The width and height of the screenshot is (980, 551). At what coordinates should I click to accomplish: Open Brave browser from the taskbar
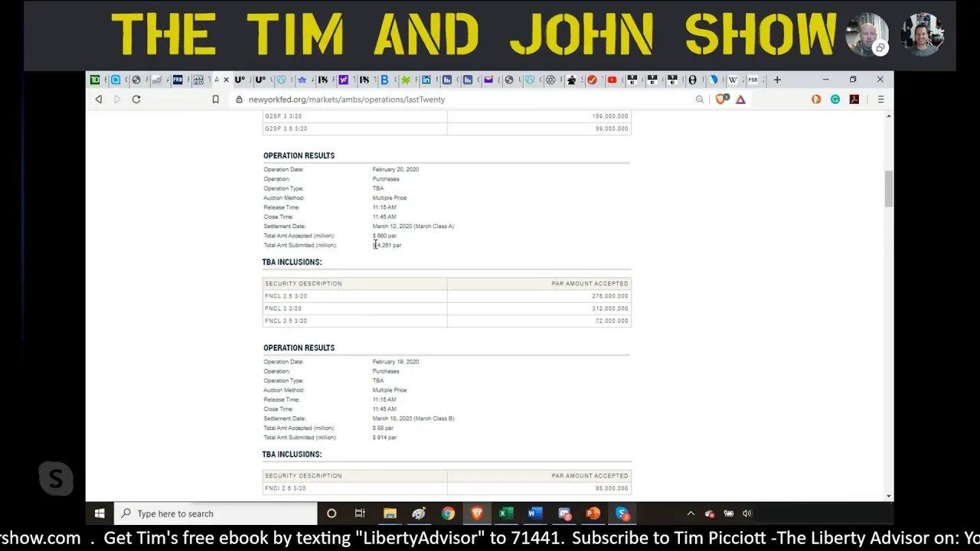pos(477,514)
